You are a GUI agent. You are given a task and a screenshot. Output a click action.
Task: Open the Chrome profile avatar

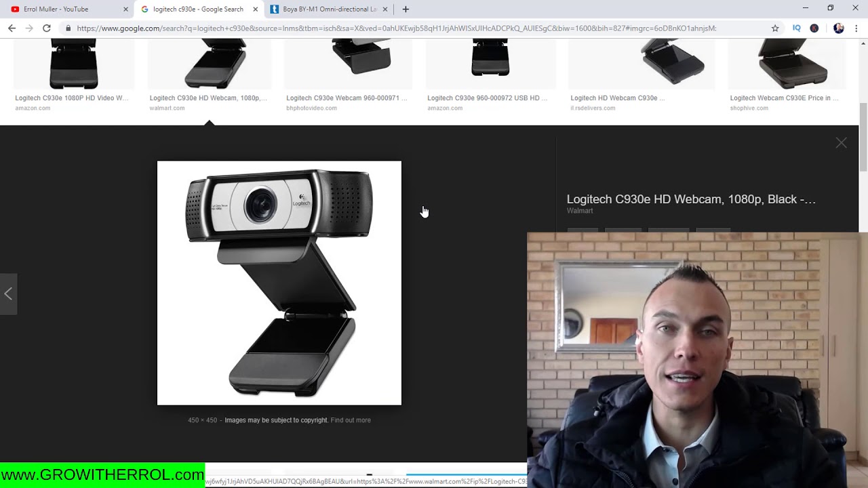pos(839,28)
